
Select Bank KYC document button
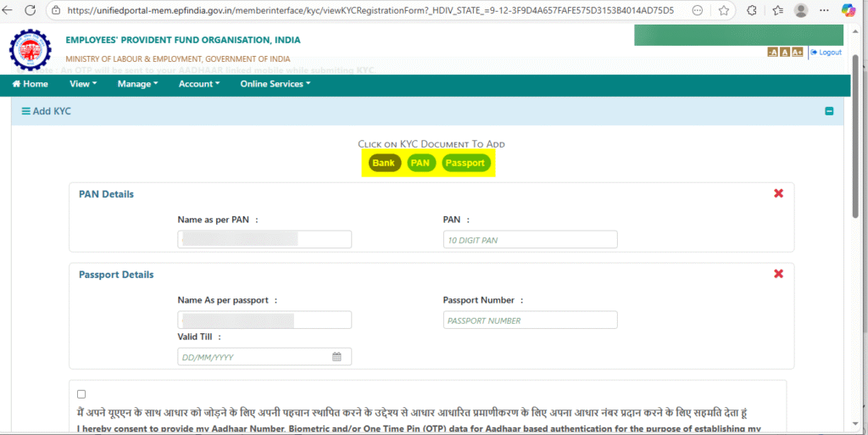tap(384, 163)
